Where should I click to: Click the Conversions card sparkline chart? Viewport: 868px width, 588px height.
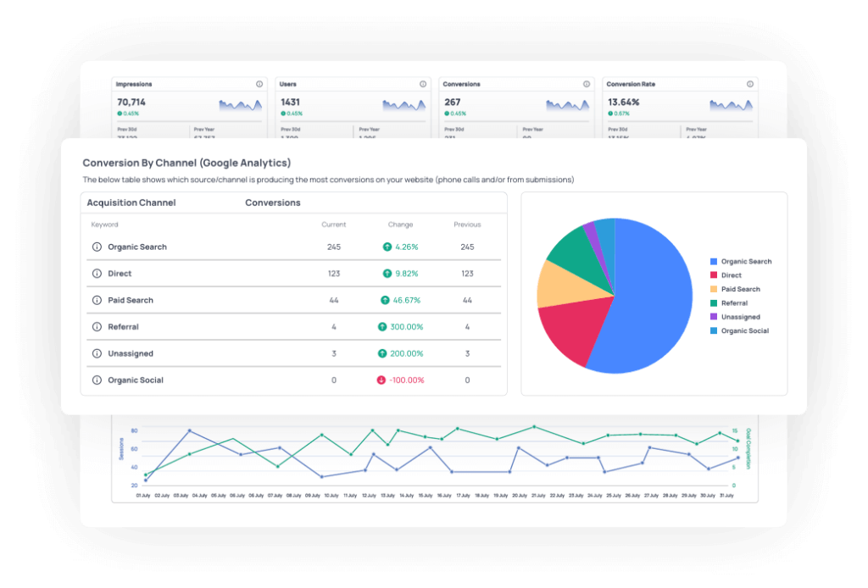[570, 105]
